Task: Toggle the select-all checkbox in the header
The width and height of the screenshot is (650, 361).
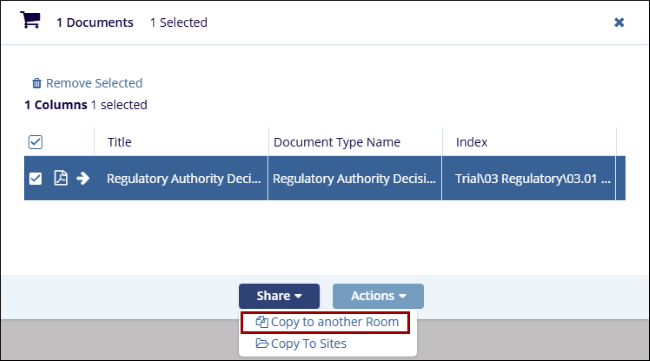Action: 36,142
